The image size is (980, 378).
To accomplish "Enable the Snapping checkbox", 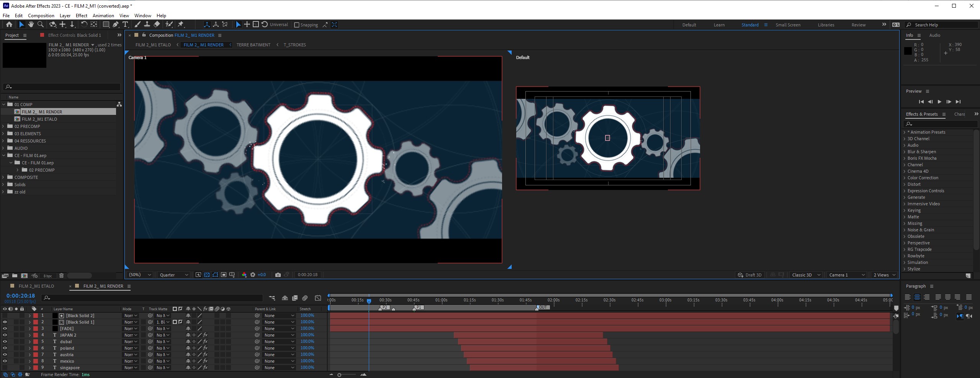I will pos(296,25).
